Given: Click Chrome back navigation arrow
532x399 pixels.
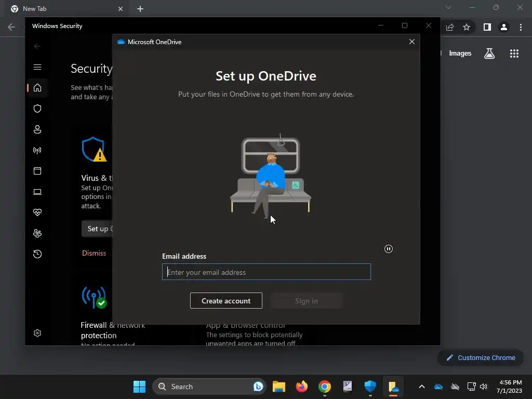Looking at the screenshot, I should tap(11, 27).
